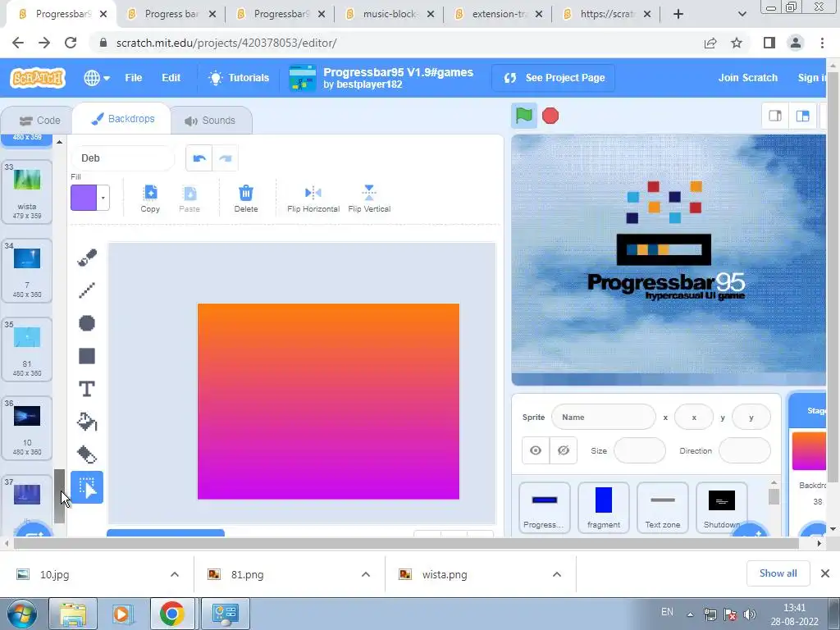Open a new browser tab
This screenshot has width=840, height=630.
[x=678, y=14]
